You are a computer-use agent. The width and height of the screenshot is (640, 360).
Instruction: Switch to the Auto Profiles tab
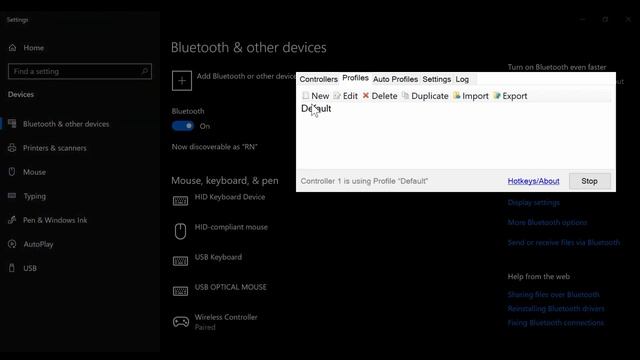click(x=395, y=79)
